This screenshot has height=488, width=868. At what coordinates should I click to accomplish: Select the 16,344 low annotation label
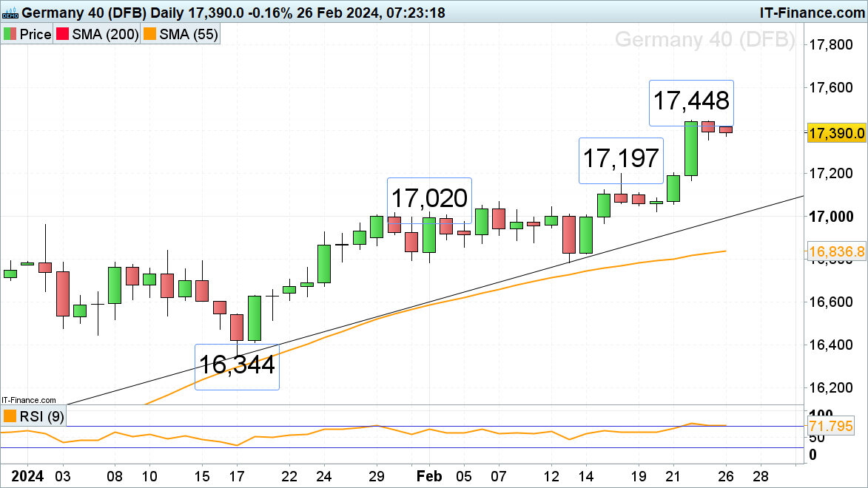(x=237, y=366)
